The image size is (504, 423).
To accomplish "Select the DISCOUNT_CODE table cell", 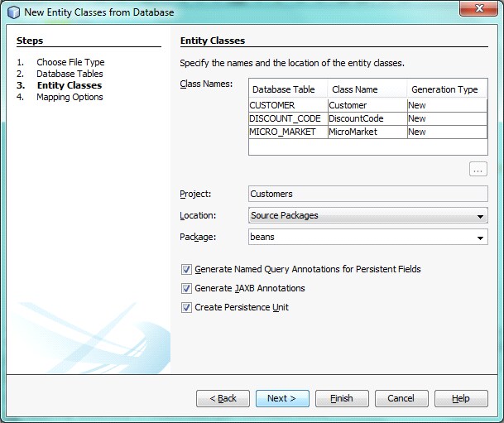I will point(288,118).
